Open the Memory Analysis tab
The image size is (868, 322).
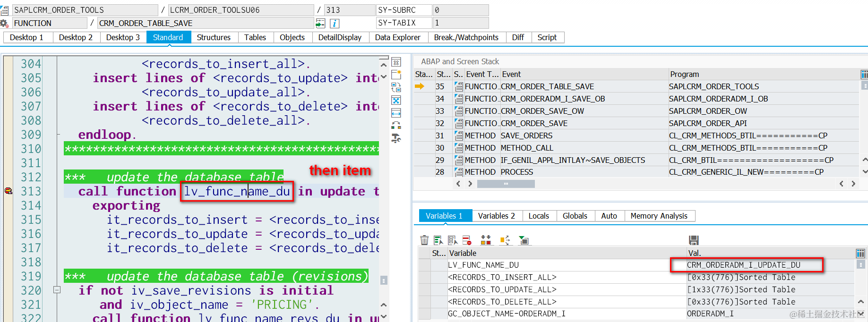pos(659,216)
